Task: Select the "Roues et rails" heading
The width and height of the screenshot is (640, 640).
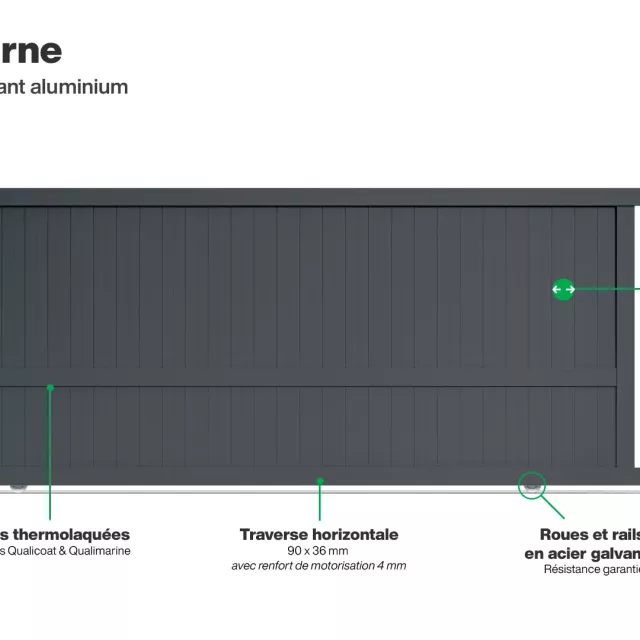Action: (588, 535)
